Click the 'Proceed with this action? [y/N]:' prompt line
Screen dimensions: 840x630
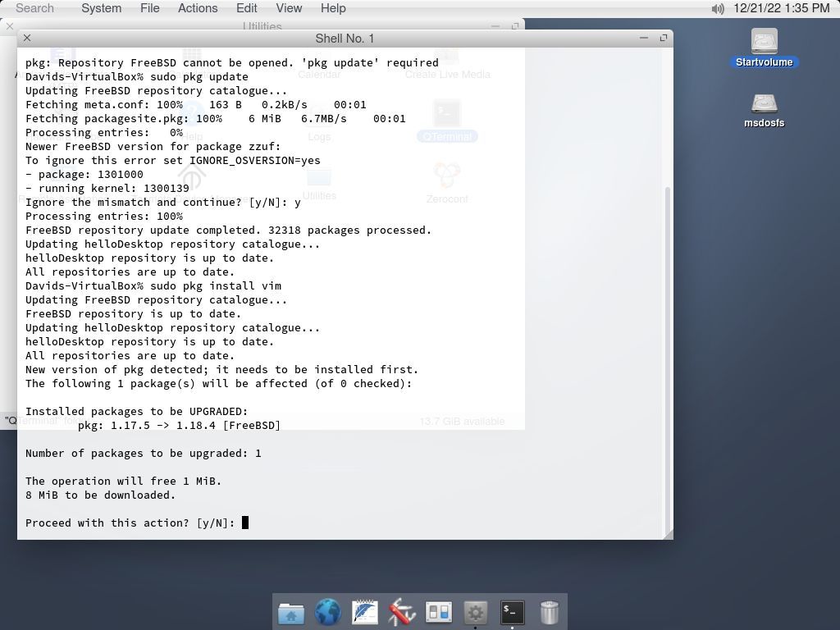[x=130, y=523]
